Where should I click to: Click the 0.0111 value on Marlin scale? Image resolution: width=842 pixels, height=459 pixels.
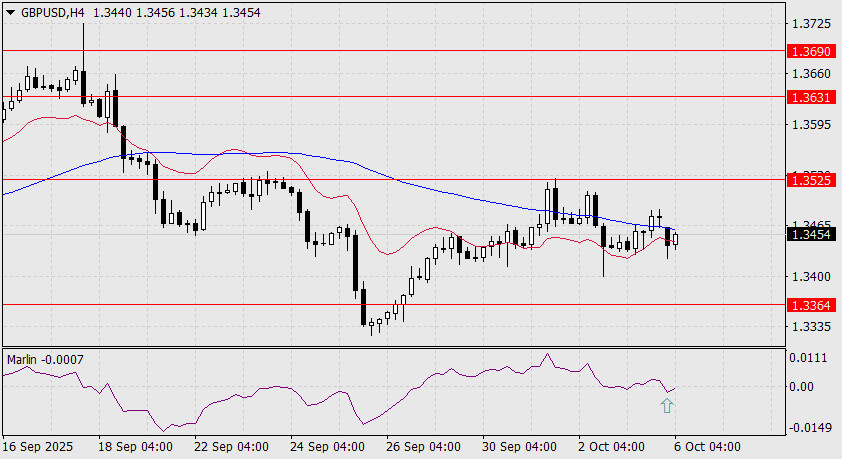(811, 358)
